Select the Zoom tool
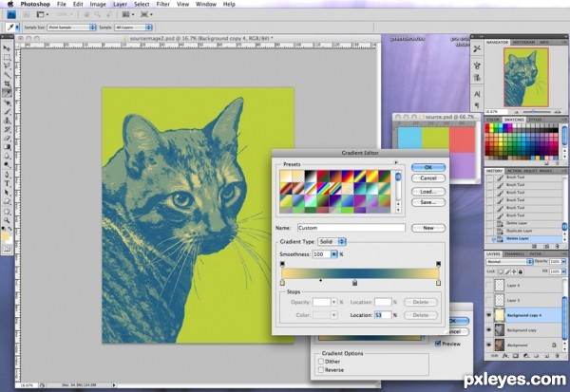The image size is (570, 392). point(7,220)
